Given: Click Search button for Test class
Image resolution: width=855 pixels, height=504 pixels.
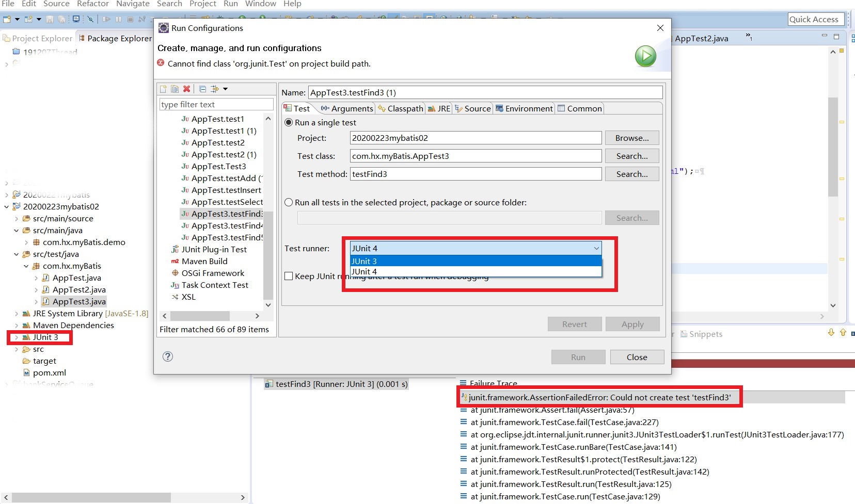Looking at the screenshot, I should 632,156.
